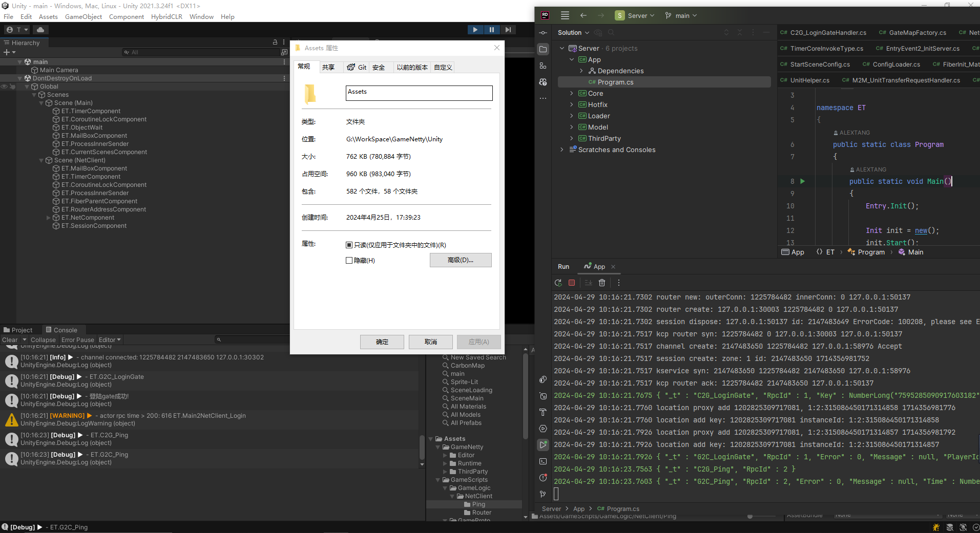Open Hierarchy panel options menu
This screenshot has width=980, height=533.
click(284, 42)
